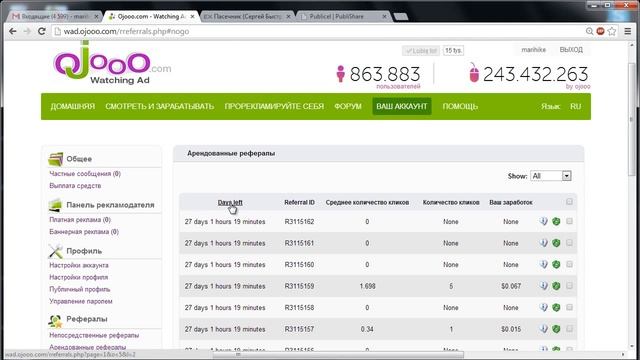Screen dimensions: 640x360
Task: Click the new tab button
Action: (x=400, y=16)
